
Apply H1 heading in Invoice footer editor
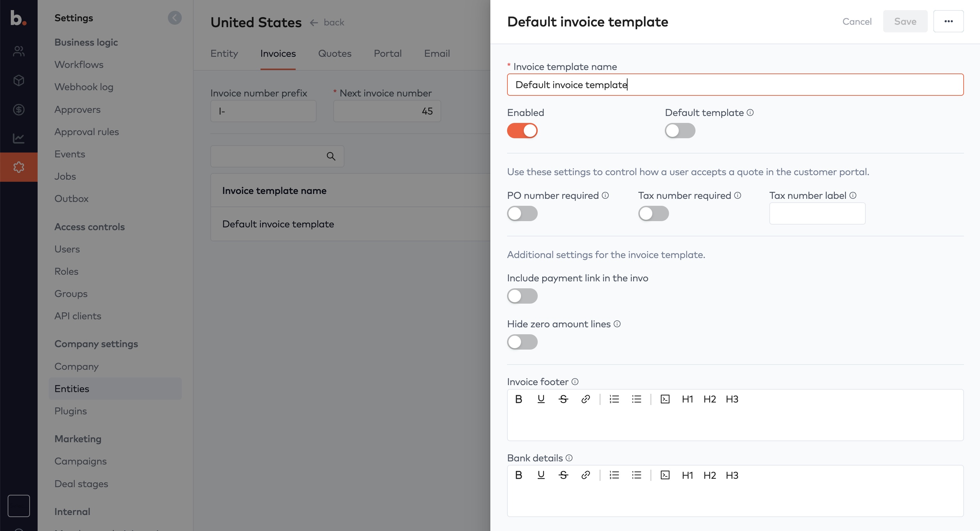(687, 399)
